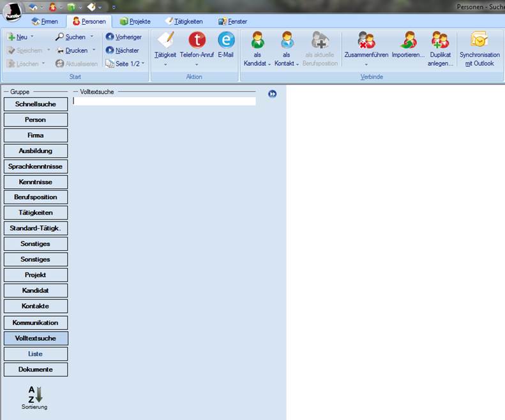
Task: Expand the Zusammenführen dropdown
Action: pos(366,64)
